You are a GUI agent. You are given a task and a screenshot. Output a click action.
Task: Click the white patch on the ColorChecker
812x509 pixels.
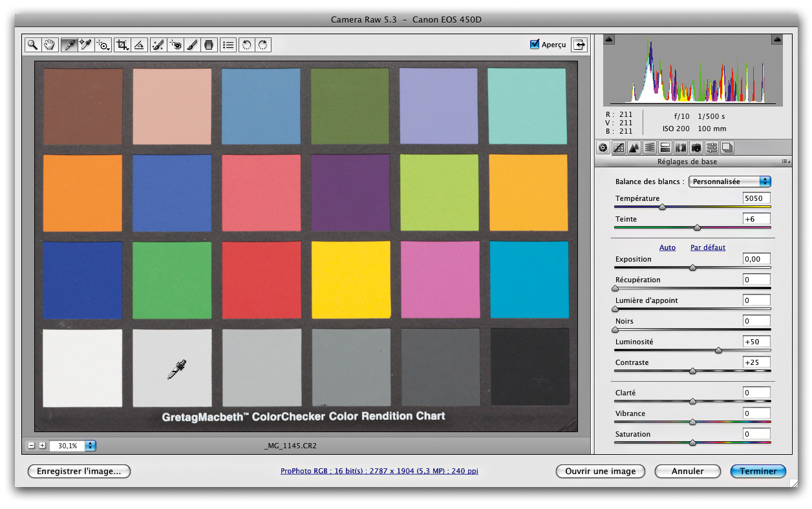83,368
